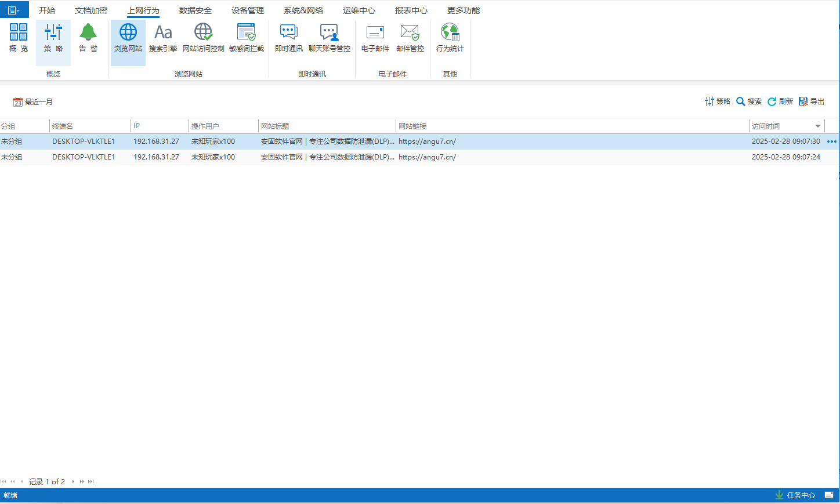Screen dimensions: 840x504
Task: Open the 邮件管控 mail control icon
Action: click(x=410, y=38)
